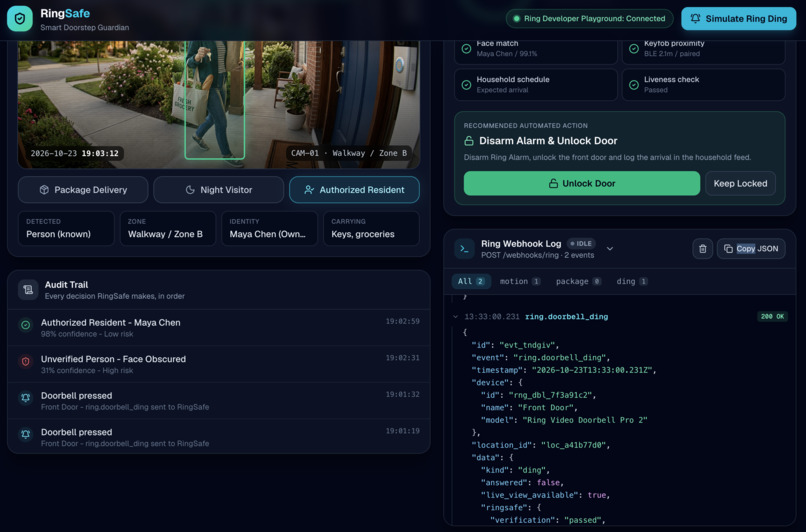Image resolution: width=806 pixels, height=532 pixels.
Task: Select the Authorized Resident scenario
Action: pos(354,190)
